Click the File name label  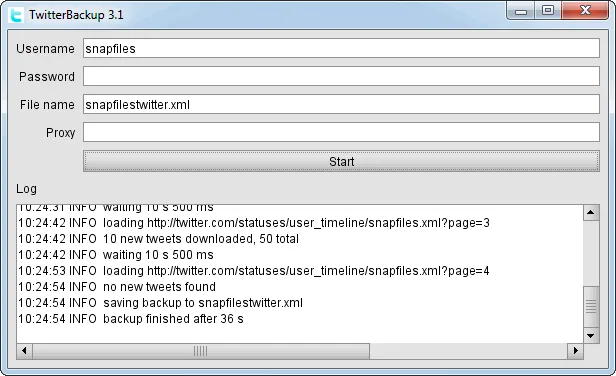(47, 105)
